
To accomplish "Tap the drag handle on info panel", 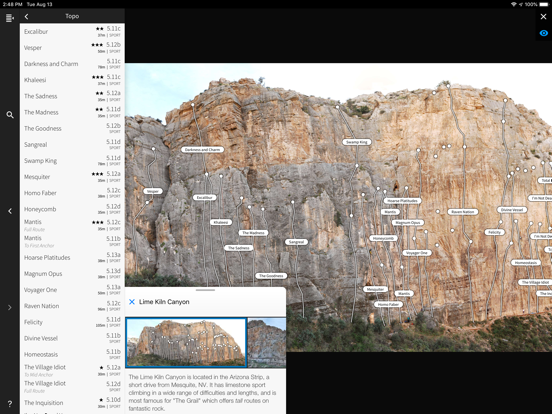I will coord(205,290).
